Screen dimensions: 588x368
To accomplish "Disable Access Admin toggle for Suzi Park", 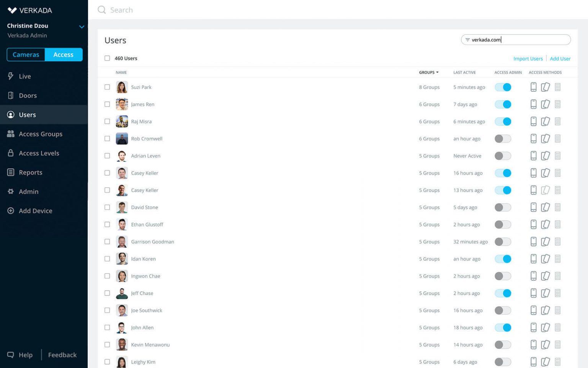I will [x=503, y=87].
